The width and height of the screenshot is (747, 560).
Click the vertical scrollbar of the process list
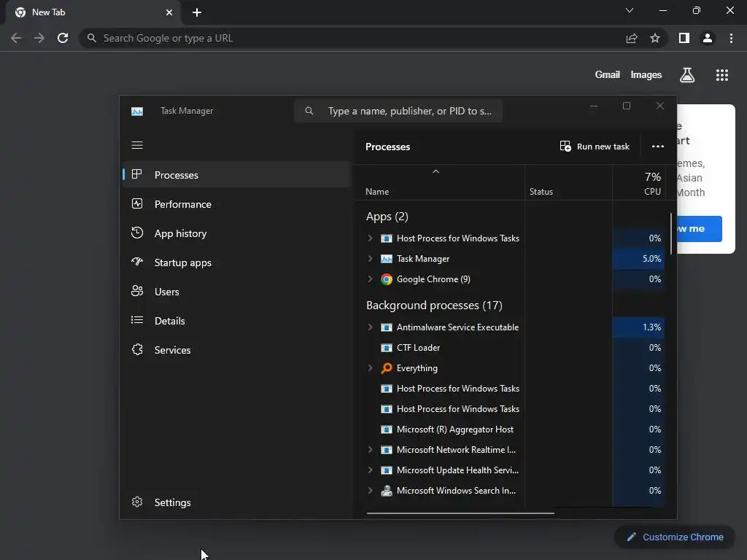[x=671, y=233]
